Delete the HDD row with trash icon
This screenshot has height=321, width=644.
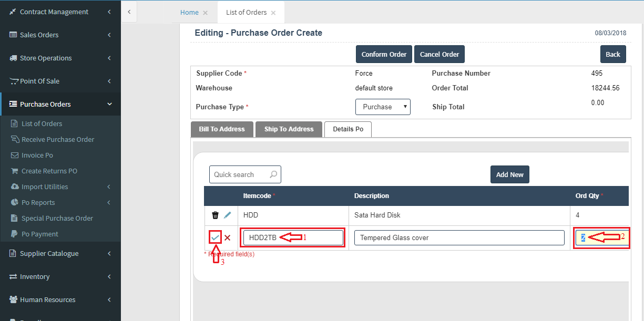[215, 215]
